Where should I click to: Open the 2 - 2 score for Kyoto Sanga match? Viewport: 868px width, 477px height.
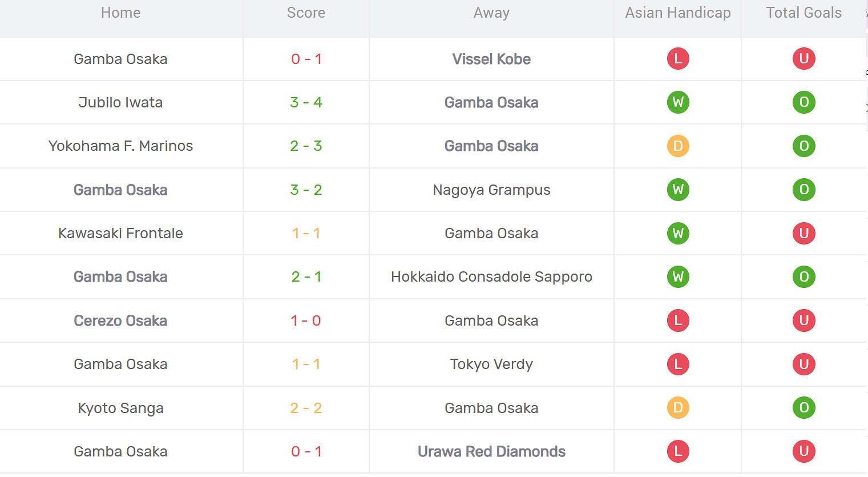306,408
